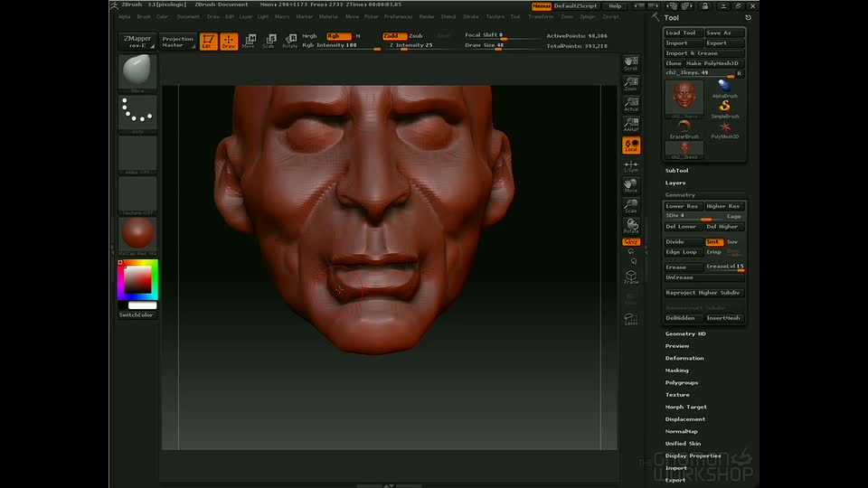The height and width of the screenshot is (488, 868).
Task: Expand the Geometry HD section
Action: [685, 333]
